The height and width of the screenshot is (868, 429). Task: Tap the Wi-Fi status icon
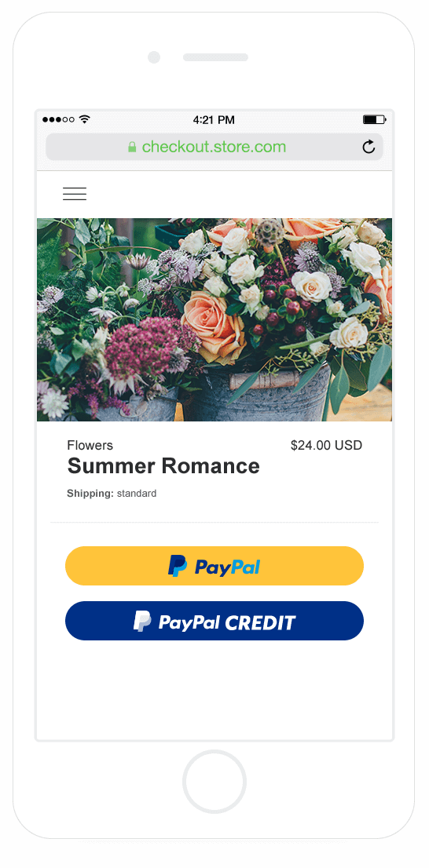tap(84, 119)
